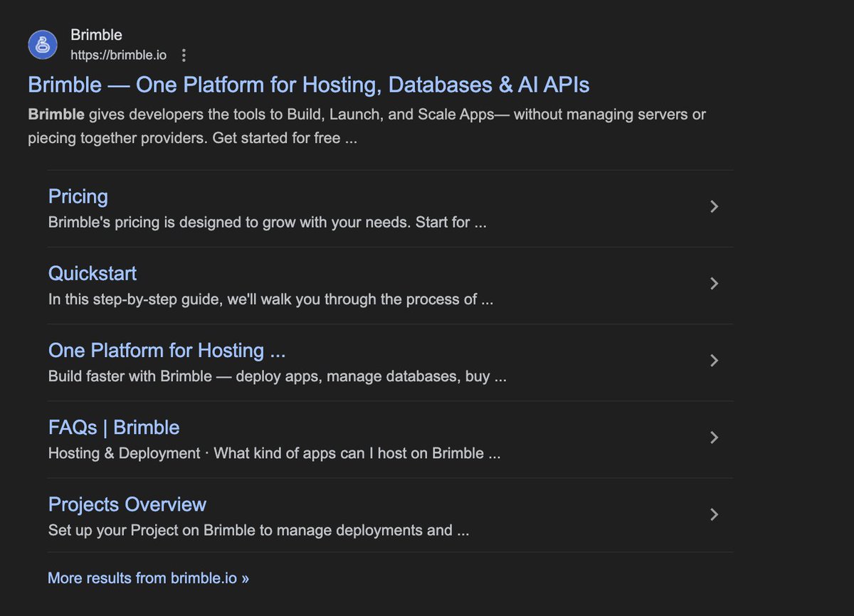Open the three-dot menu beside brimble.io URL

pos(184,55)
